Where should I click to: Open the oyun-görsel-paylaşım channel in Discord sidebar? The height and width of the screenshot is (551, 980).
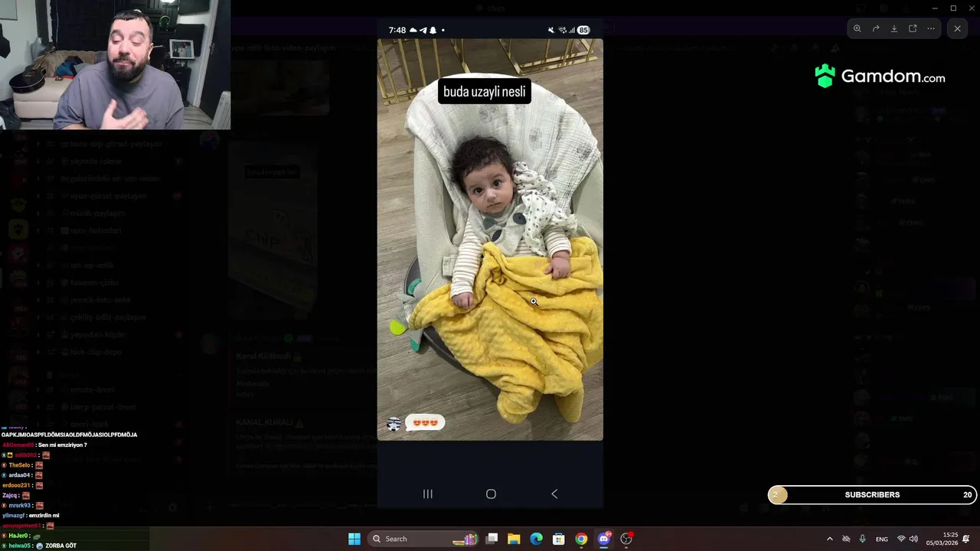pyautogui.click(x=108, y=196)
